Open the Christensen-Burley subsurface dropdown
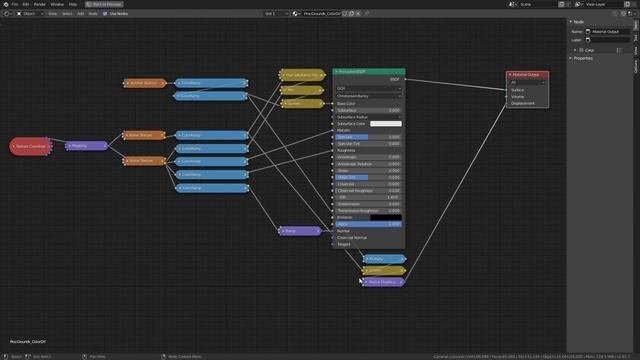640x360 pixels. point(369,96)
